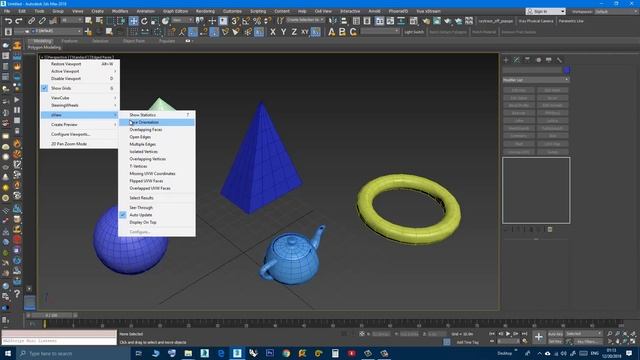The width and height of the screenshot is (640, 360).
Task: Activate the Unlink Selection tool
Action: pos(42,21)
